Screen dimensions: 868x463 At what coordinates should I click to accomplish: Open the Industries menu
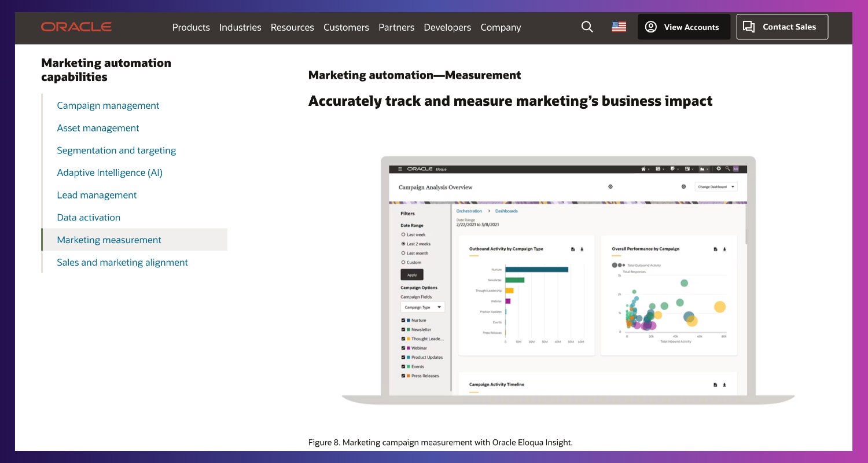(240, 27)
